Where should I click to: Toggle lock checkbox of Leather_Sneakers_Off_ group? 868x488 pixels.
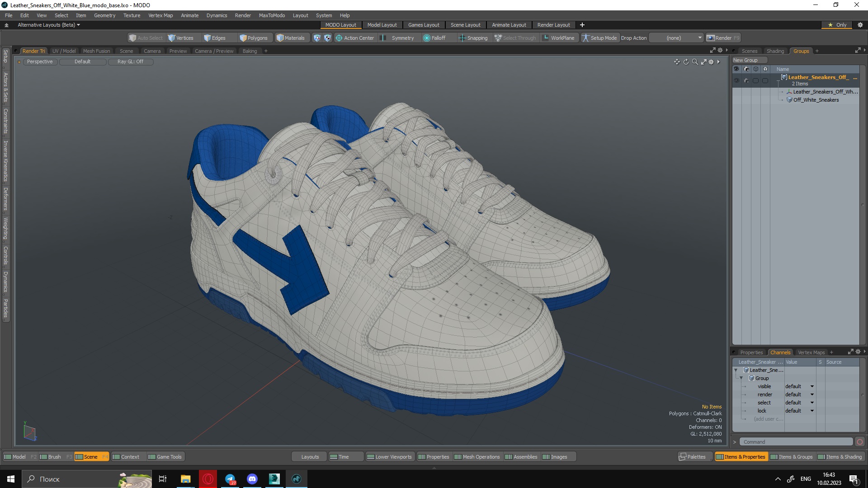[765, 80]
